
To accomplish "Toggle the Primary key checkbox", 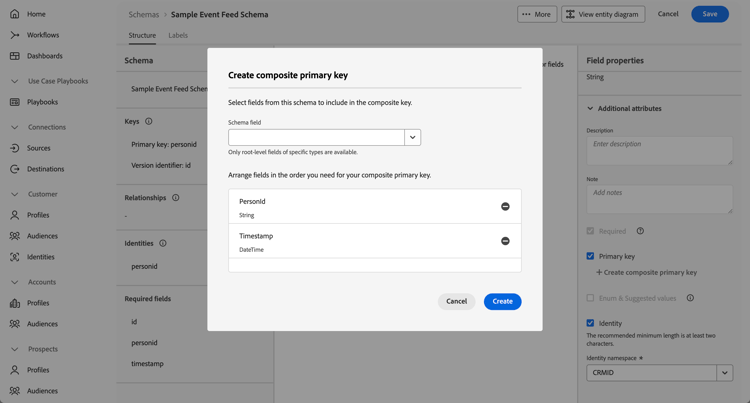I will tap(590, 256).
